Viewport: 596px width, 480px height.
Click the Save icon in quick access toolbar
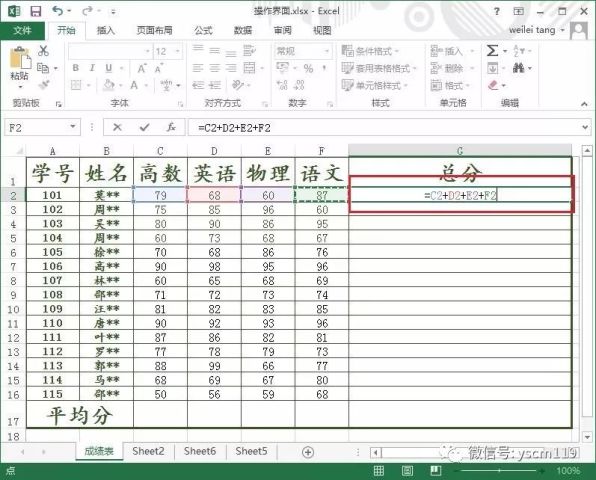coord(36,11)
